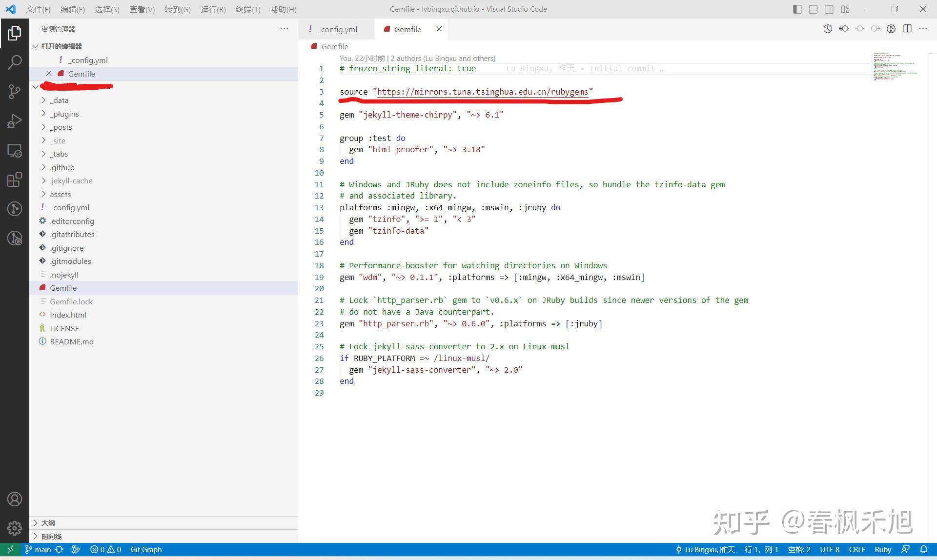Toggle the panel visibility icon in title bar
The image size is (937, 560).
[x=813, y=9]
